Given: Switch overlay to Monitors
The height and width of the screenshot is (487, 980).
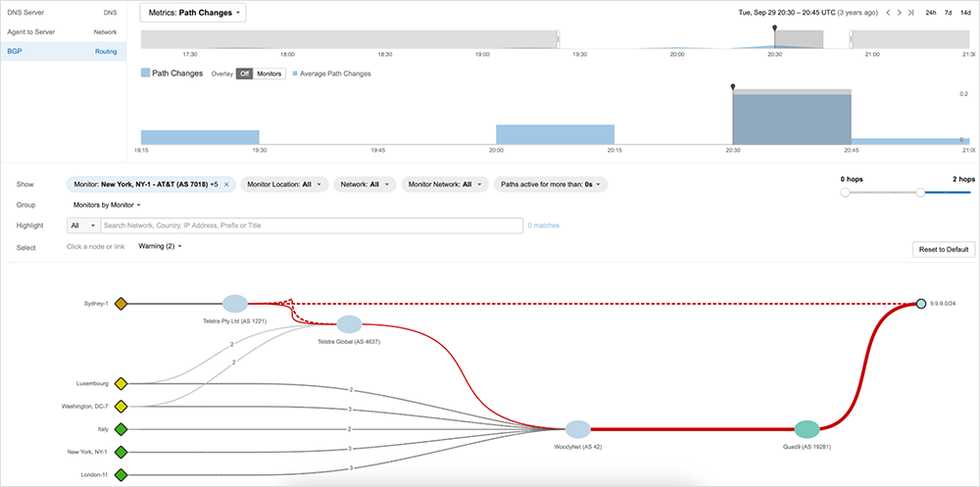Looking at the screenshot, I should [x=269, y=73].
